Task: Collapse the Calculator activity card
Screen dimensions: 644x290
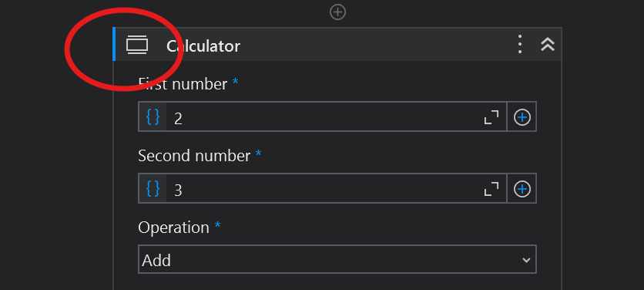Action: [x=548, y=45]
